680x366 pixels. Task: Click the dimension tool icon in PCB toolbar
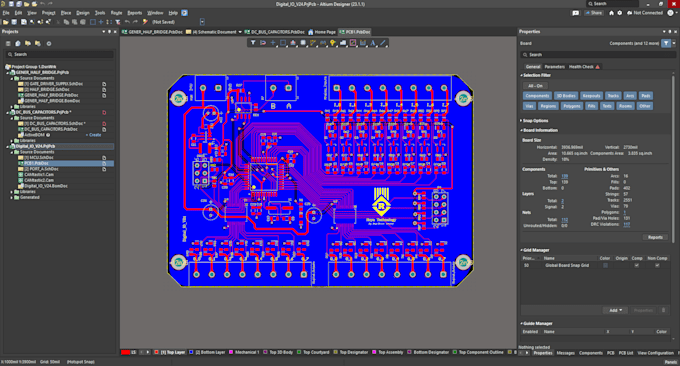[x=363, y=42]
